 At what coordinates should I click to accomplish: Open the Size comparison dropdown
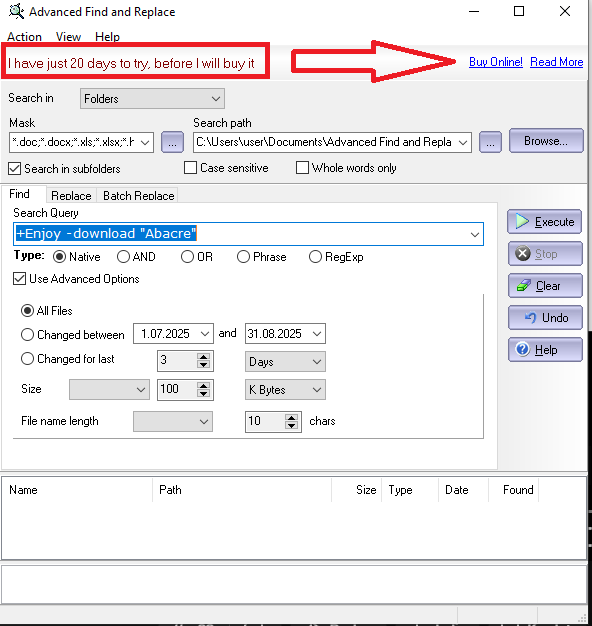(109, 390)
